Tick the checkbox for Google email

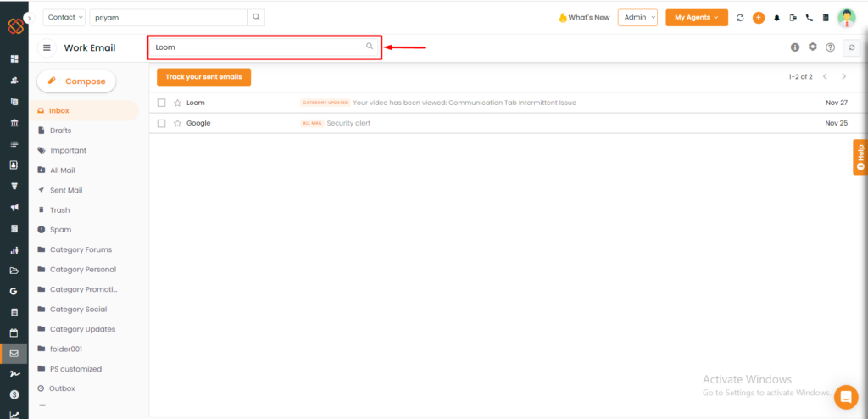(162, 124)
